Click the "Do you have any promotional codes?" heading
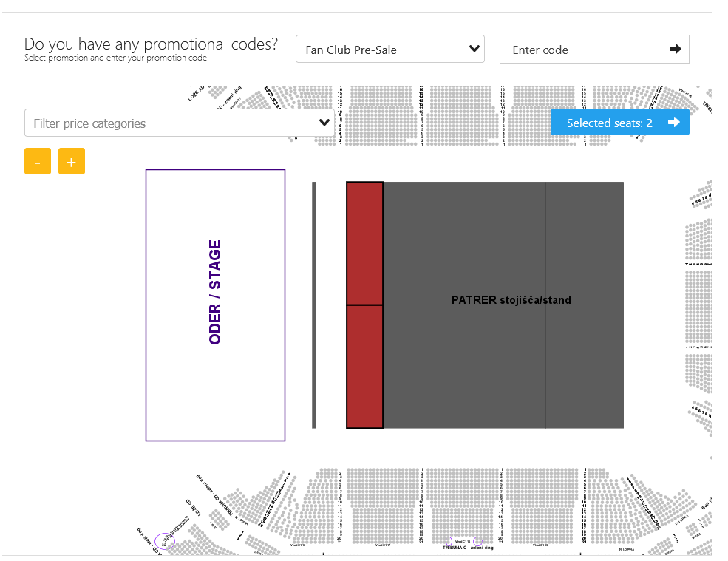Viewport: 728px width, 561px height. coord(151,44)
